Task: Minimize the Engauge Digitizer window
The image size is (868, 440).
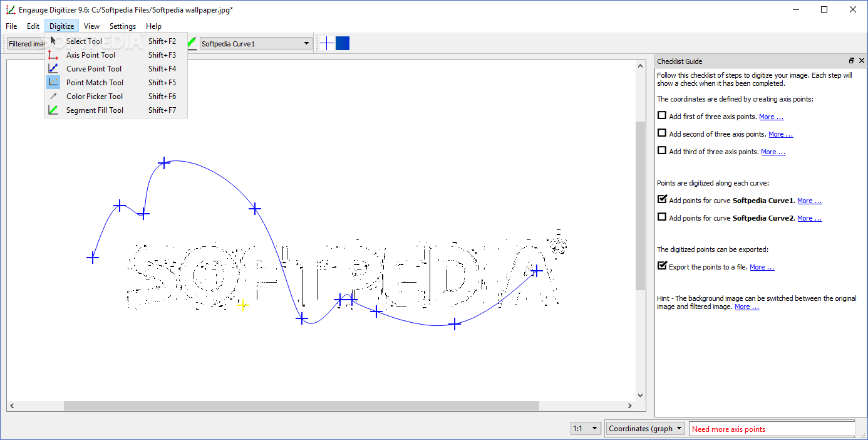Action: point(796,9)
